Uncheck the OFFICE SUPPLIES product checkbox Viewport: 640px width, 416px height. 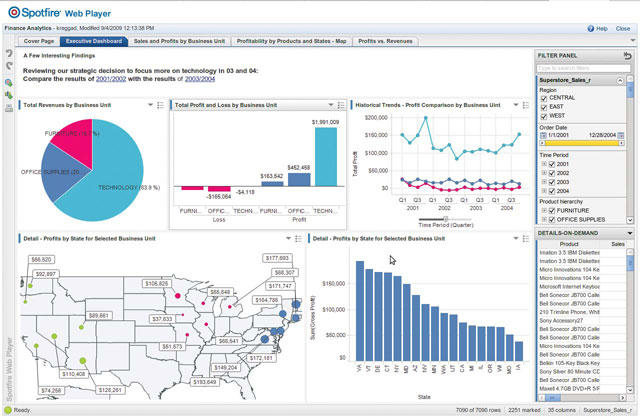coord(552,220)
